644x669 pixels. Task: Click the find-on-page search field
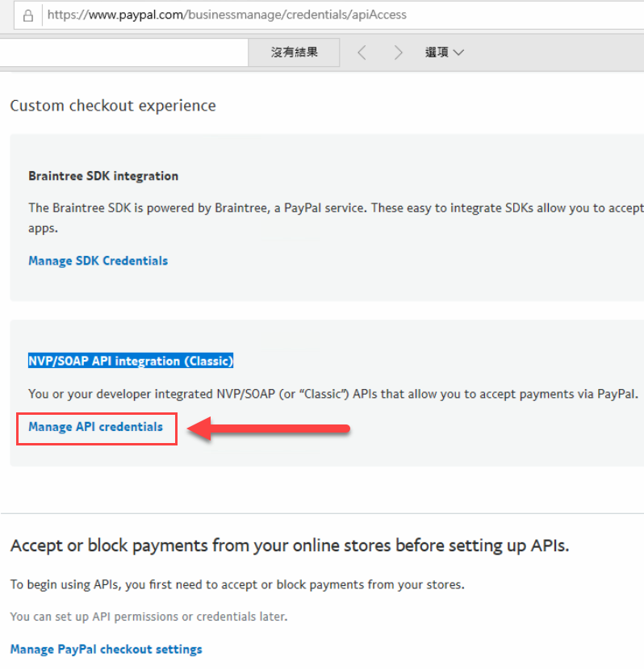(123, 52)
